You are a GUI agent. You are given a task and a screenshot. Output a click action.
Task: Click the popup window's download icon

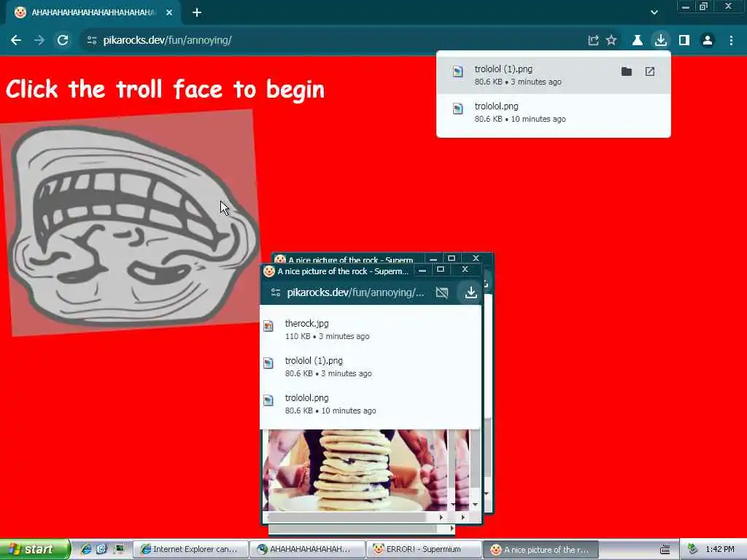471,292
